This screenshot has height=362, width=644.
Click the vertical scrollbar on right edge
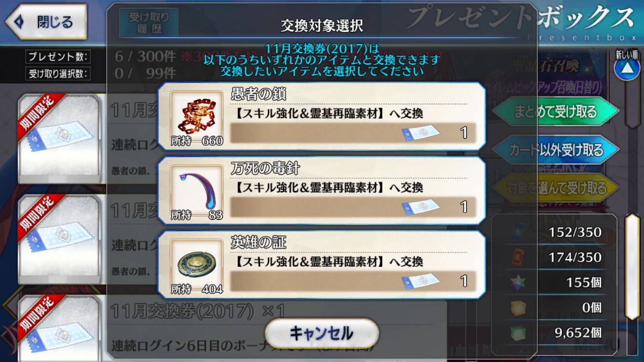pyautogui.click(x=632, y=267)
